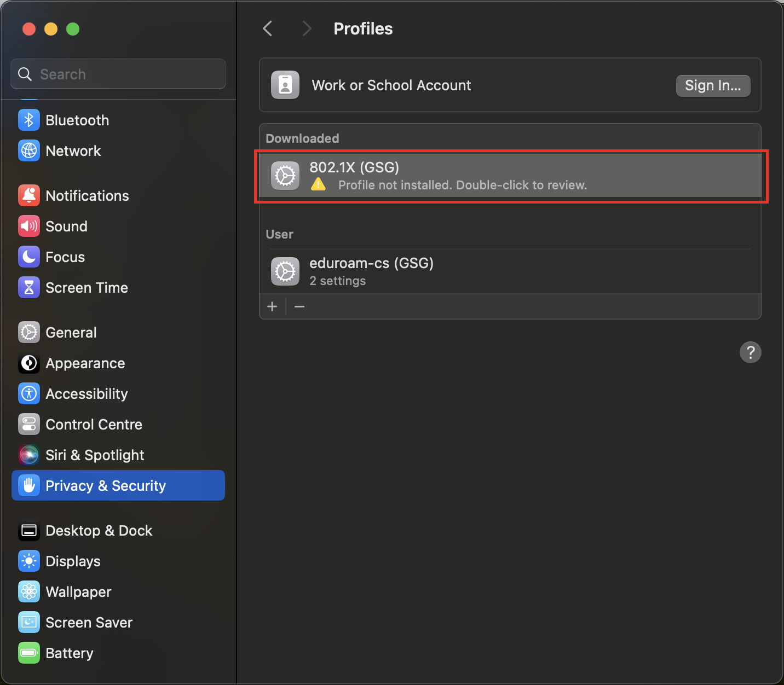Screen dimensions: 784x685
Task: Remove profile using the minus button
Action: pyautogui.click(x=299, y=306)
